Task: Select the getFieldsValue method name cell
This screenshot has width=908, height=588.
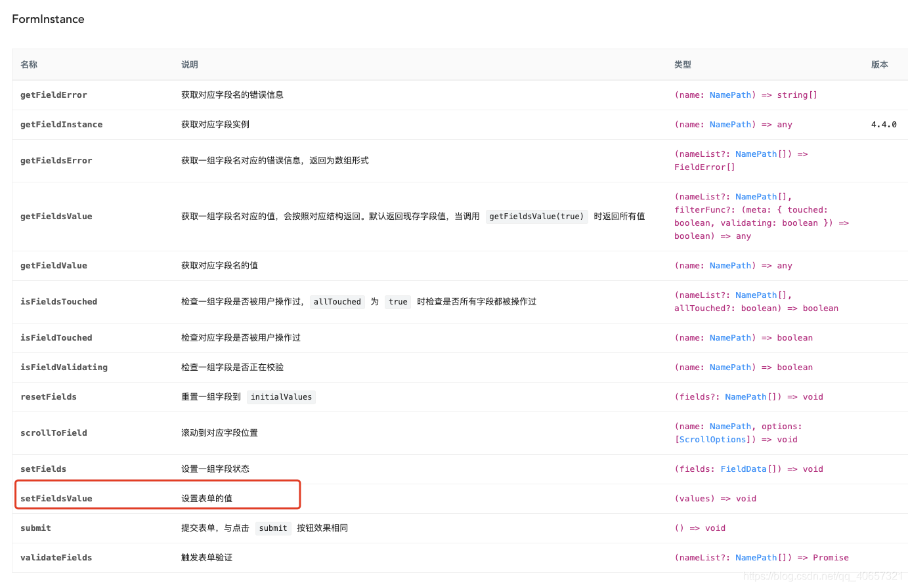Action: coord(56,217)
